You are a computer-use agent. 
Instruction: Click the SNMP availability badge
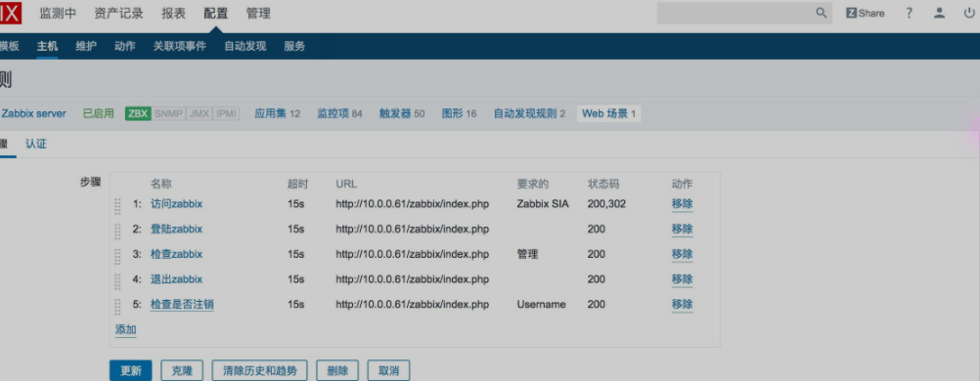coord(169,113)
